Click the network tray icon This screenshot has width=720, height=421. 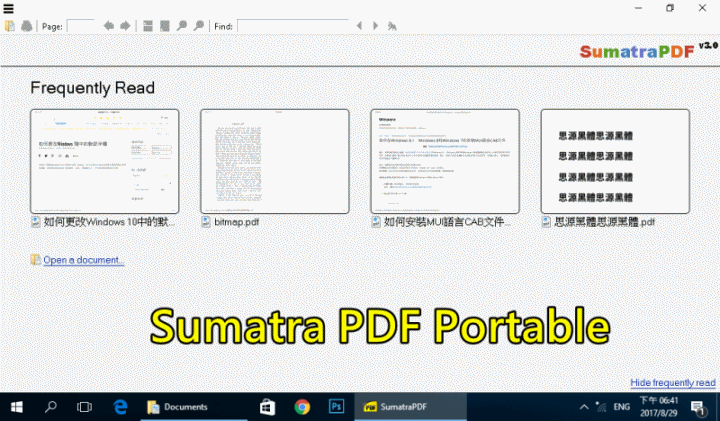click(601, 407)
